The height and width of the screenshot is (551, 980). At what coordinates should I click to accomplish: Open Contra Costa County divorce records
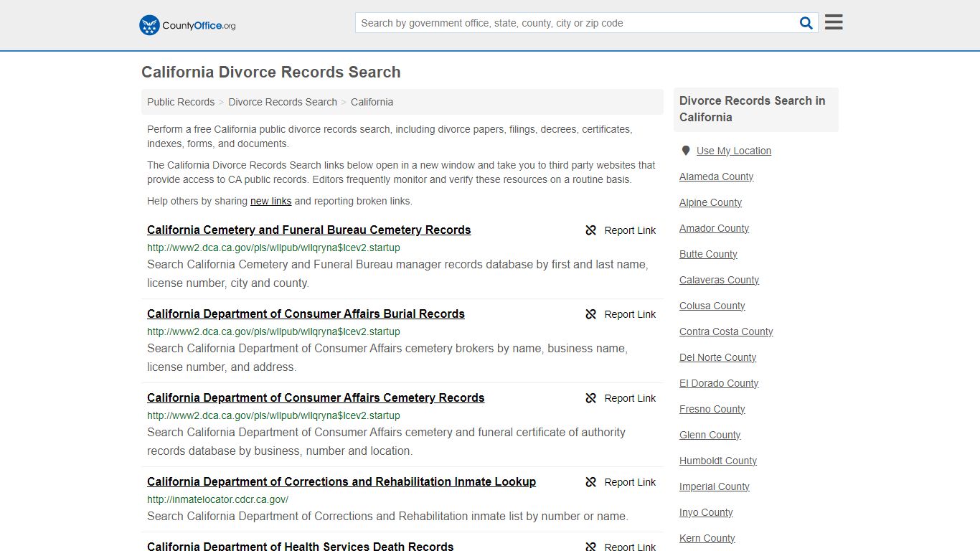726,331
